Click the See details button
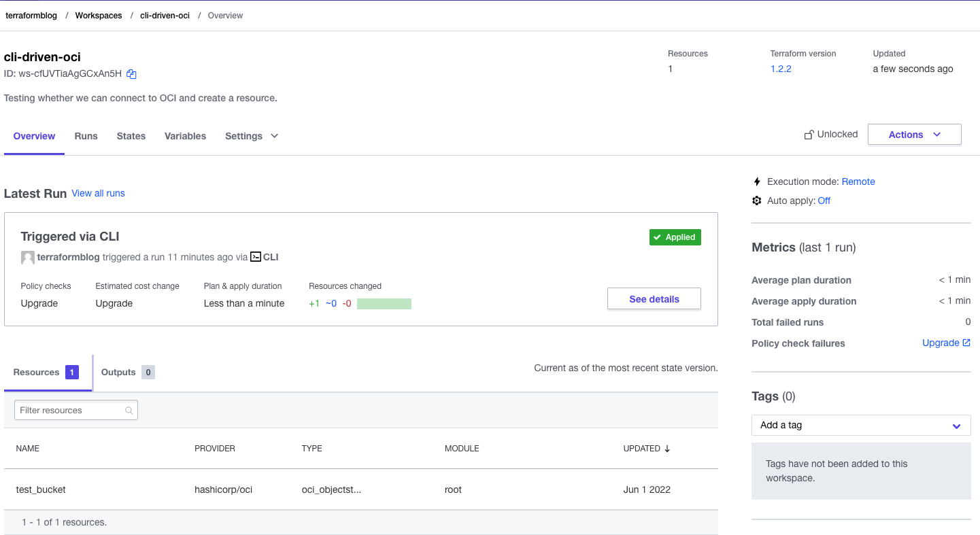Screen dimensions: 980x535 [x=654, y=298]
